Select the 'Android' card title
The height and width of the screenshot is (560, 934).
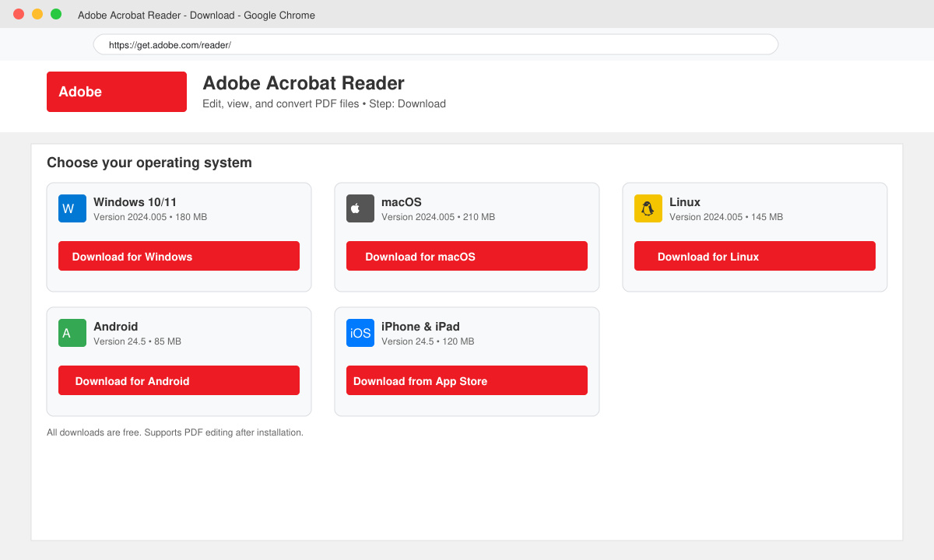click(116, 327)
